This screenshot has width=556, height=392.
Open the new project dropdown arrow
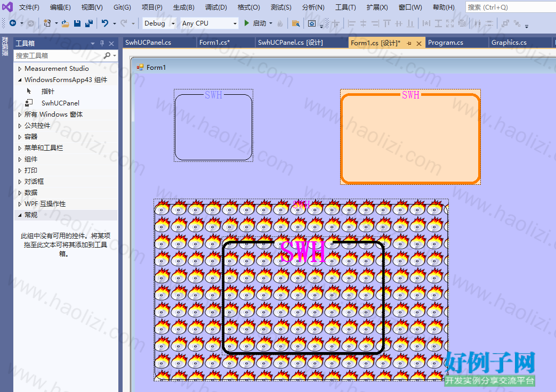coord(57,23)
